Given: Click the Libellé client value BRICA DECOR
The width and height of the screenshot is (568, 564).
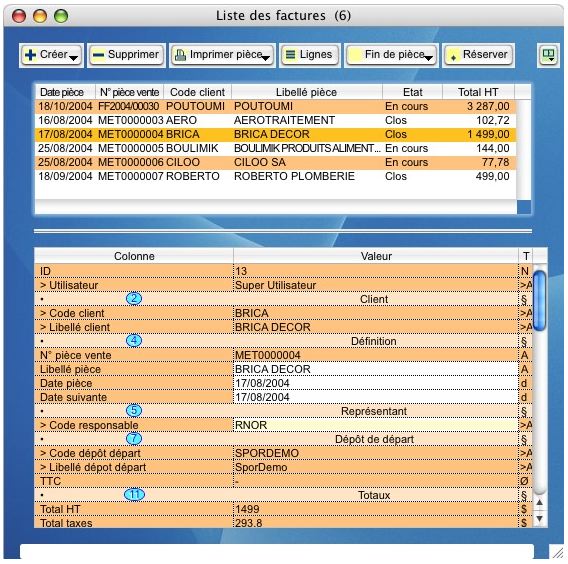Looking at the screenshot, I should (376, 327).
